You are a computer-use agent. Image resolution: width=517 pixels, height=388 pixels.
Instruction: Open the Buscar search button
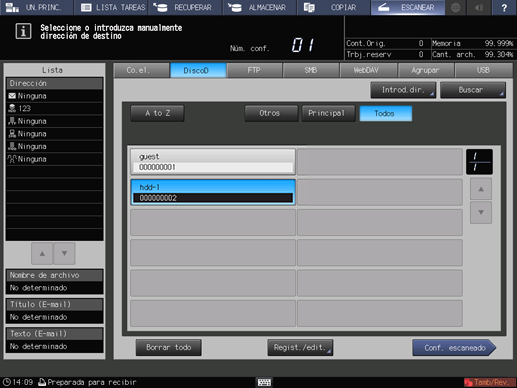tap(473, 90)
